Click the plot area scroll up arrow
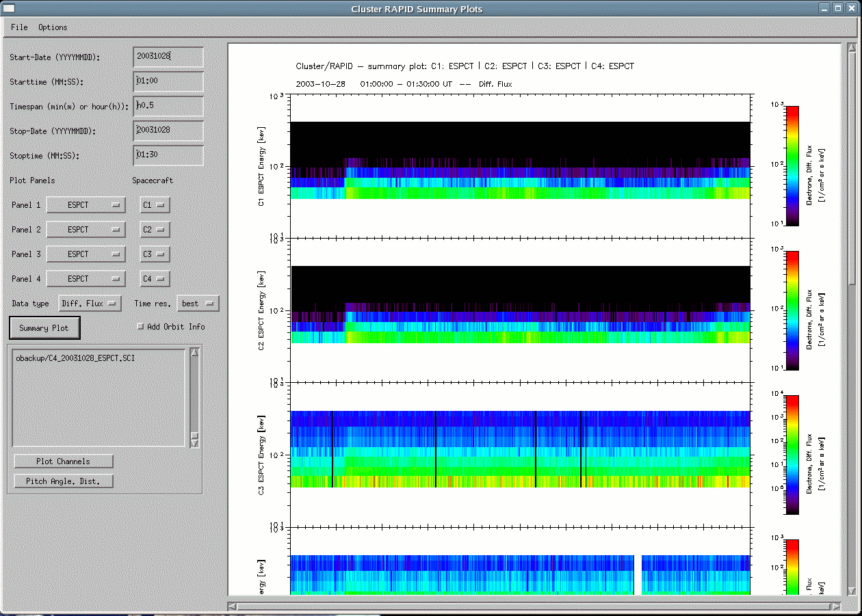 [852, 47]
